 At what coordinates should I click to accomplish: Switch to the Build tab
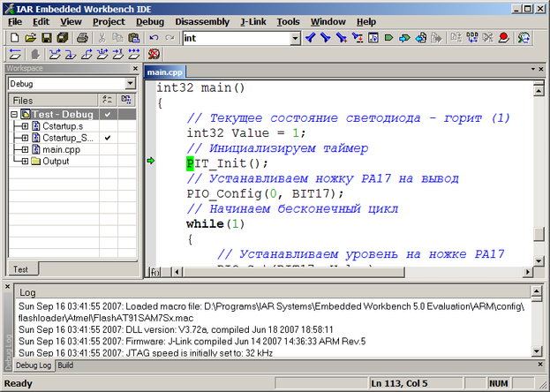pyautogui.click(x=66, y=365)
